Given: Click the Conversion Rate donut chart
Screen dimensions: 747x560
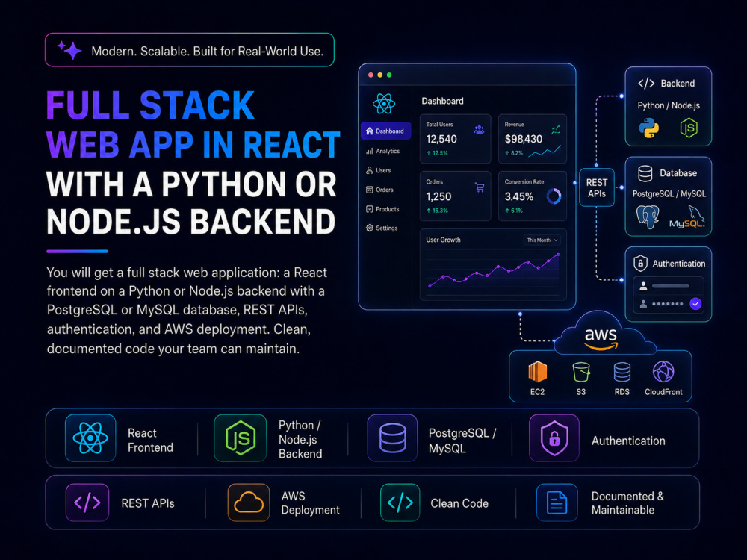Looking at the screenshot, I should pos(554,196).
